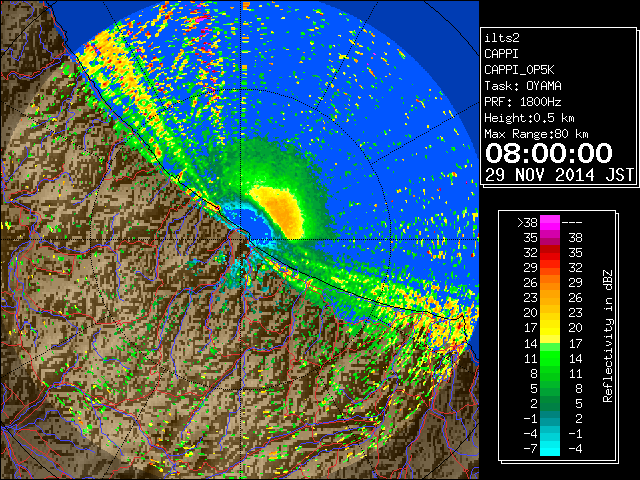Click the legend value 35 on left scale

[x=530, y=238]
